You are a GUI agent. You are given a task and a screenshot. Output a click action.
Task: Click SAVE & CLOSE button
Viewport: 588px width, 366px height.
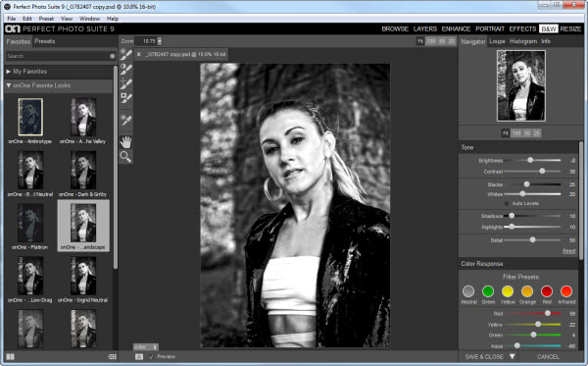484,356
